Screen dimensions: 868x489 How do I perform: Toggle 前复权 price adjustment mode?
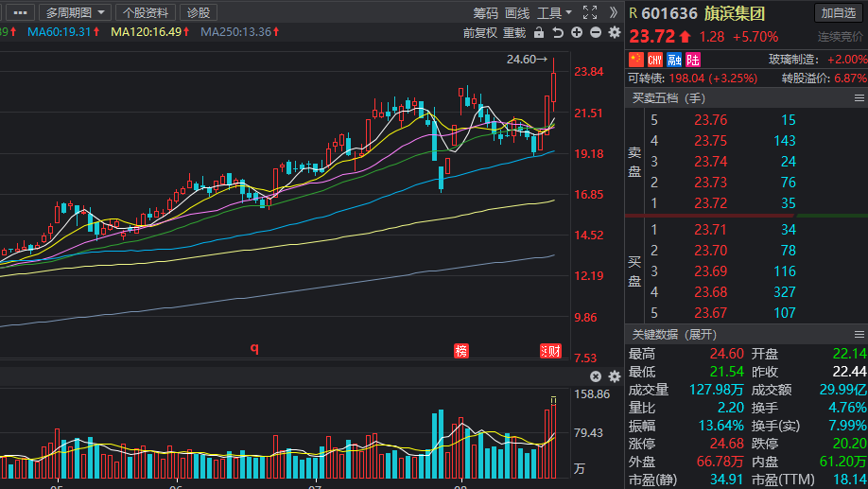pos(480,33)
